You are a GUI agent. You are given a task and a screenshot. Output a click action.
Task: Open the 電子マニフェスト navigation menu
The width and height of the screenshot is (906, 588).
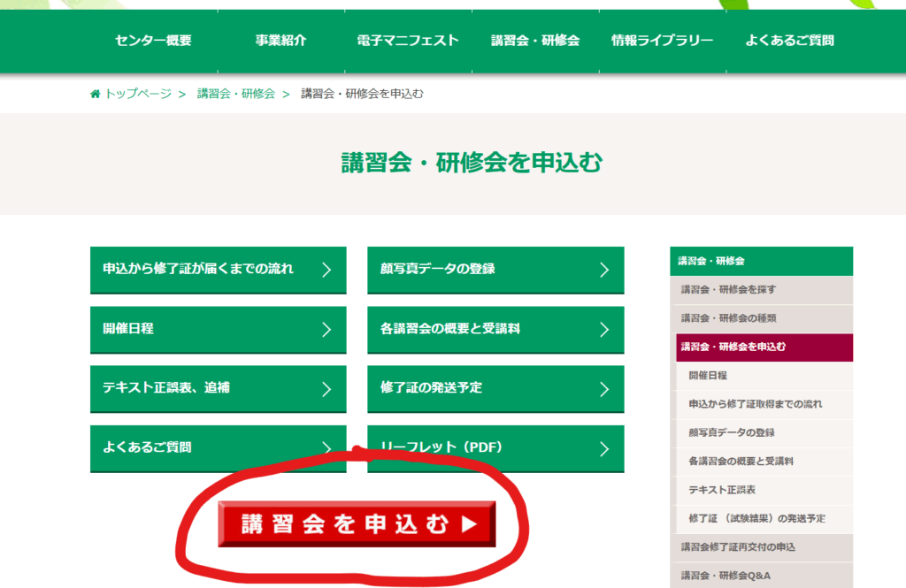pos(408,41)
